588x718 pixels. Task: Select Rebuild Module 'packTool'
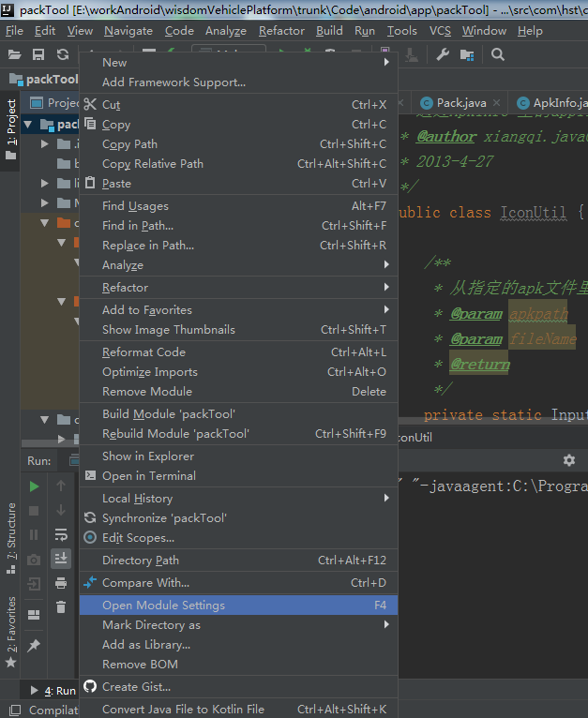[x=238, y=434]
